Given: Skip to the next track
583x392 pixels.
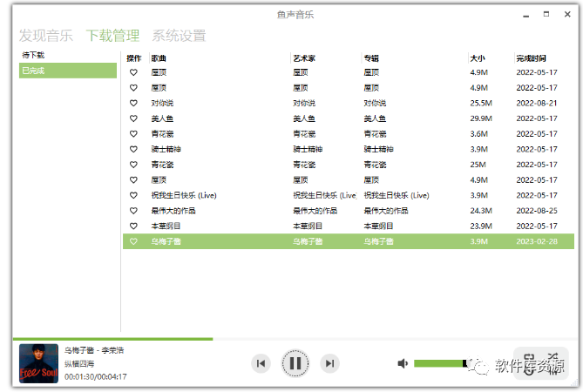Looking at the screenshot, I should 329,363.
